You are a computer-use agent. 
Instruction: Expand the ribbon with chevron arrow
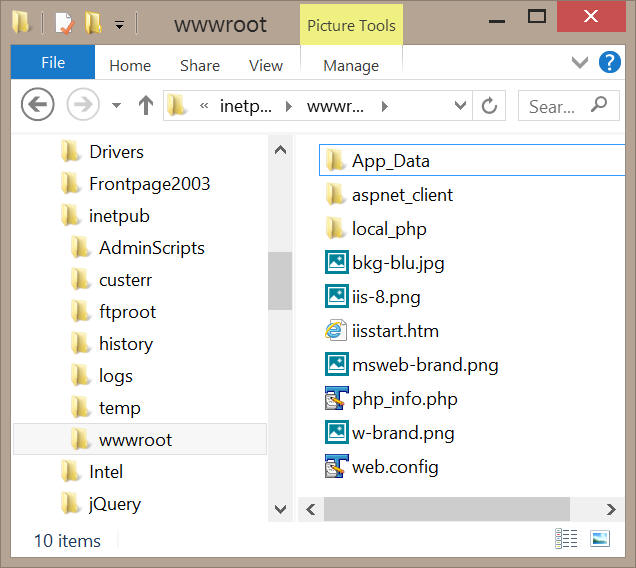tap(579, 62)
